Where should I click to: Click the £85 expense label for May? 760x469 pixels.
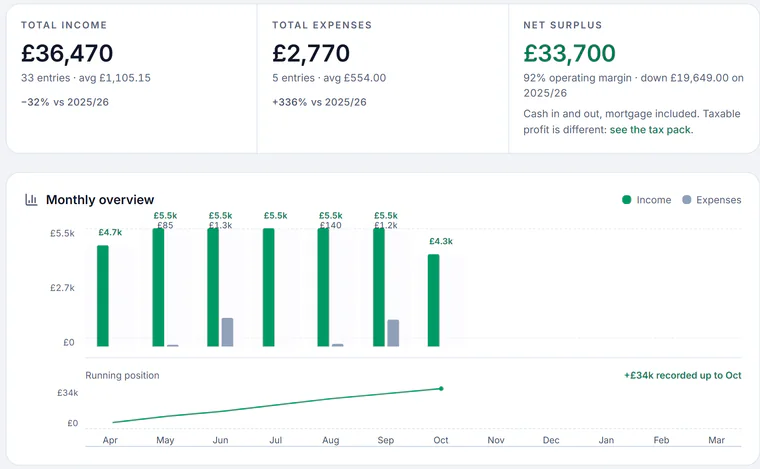point(165,225)
